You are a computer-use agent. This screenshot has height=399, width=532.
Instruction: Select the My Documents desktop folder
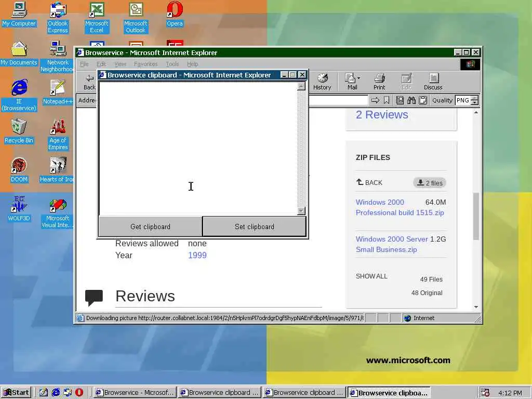tap(19, 54)
